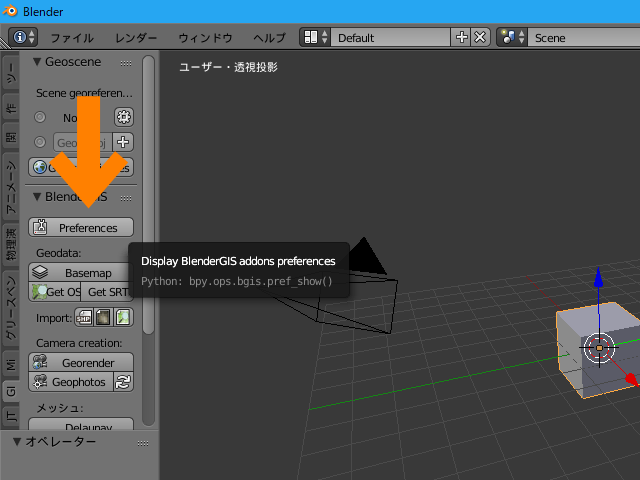Switch to the ツー sidebar tab
This screenshot has height=480, width=640.
tap(11, 73)
